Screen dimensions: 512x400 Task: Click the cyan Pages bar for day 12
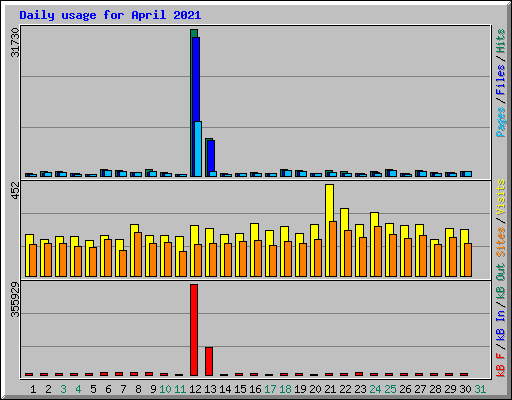pos(198,149)
